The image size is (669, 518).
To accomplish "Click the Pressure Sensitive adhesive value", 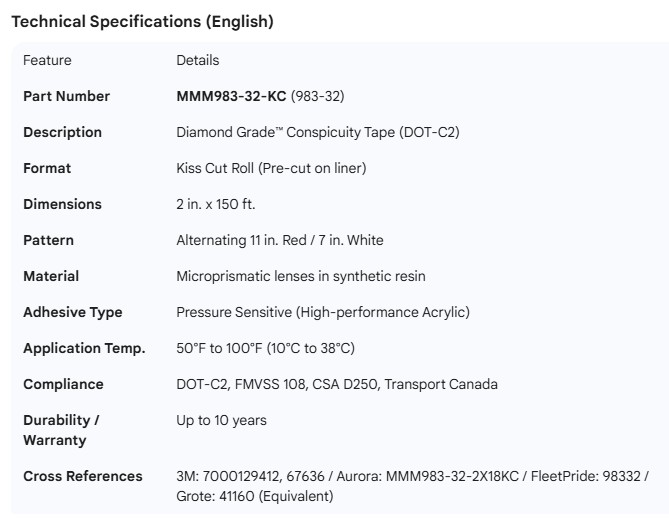I will click(322, 312).
